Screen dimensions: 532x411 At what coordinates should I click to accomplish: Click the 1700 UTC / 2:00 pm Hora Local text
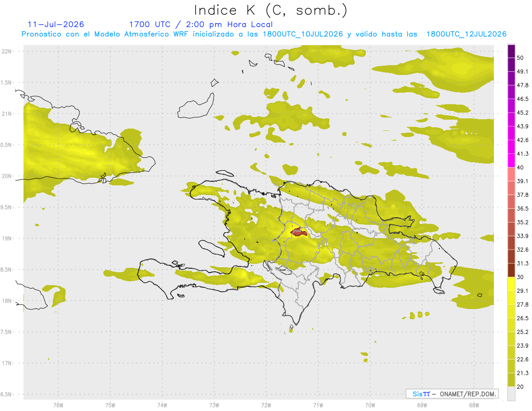coord(201,24)
